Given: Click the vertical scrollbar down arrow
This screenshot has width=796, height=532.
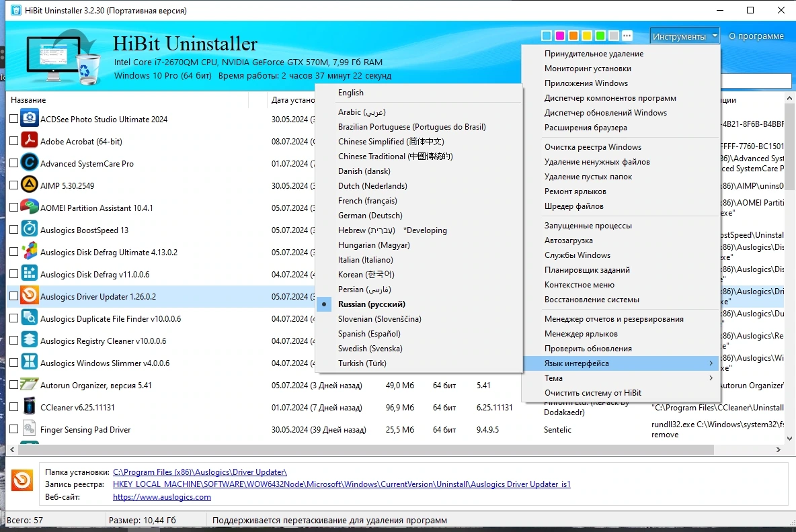Looking at the screenshot, I should click(x=789, y=439).
